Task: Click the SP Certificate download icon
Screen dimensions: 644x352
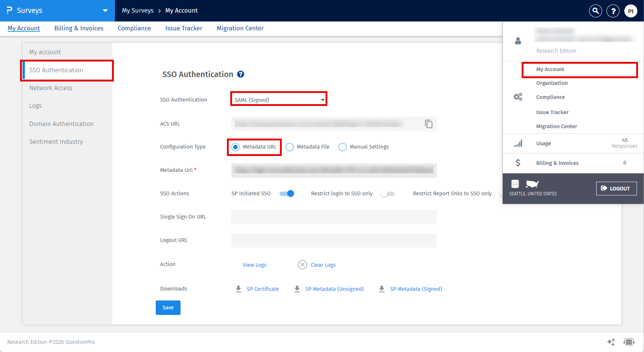Action: pyautogui.click(x=238, y=289)
